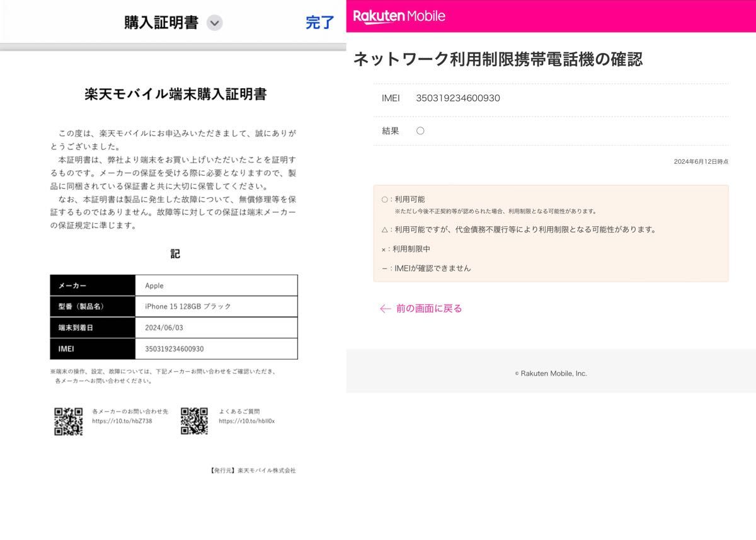The width and height of the screenshot is (756, 540).
Task: Click the 各メーカーのお問い合わせ先 label
Action: tap(130, 411)
